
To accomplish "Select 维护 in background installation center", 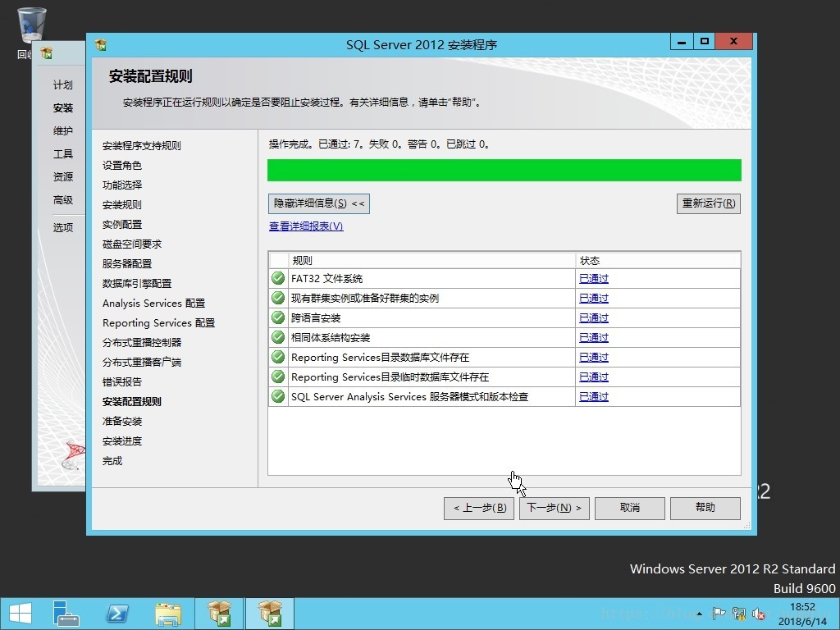I will (x=62, y=130).
